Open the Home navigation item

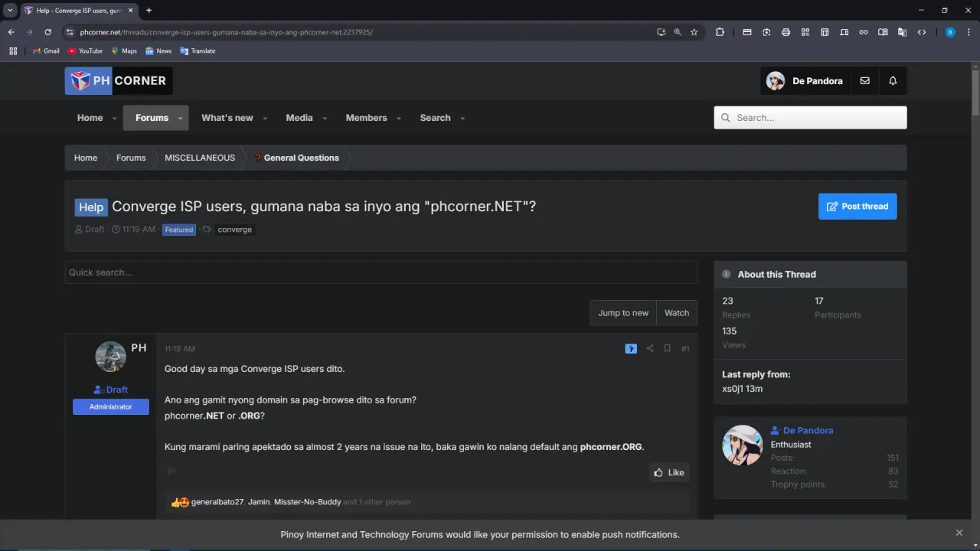click(x=90, y=118)
